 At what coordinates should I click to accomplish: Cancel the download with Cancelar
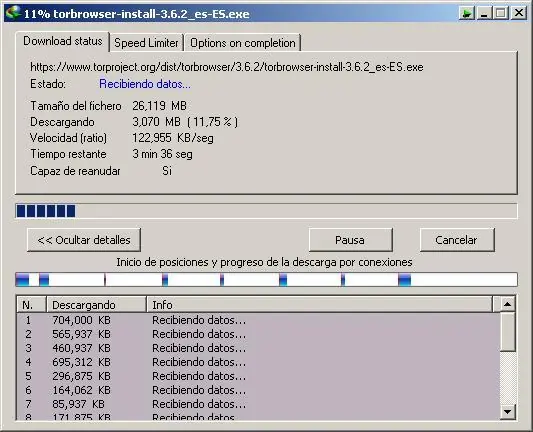(457, 240)
